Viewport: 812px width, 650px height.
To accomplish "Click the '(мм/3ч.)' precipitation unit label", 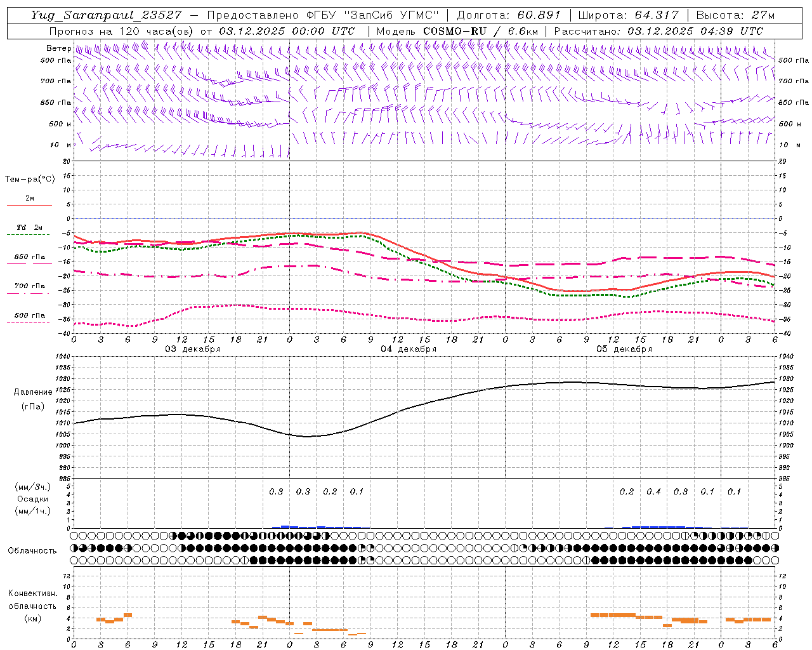I will pos(33,487).
